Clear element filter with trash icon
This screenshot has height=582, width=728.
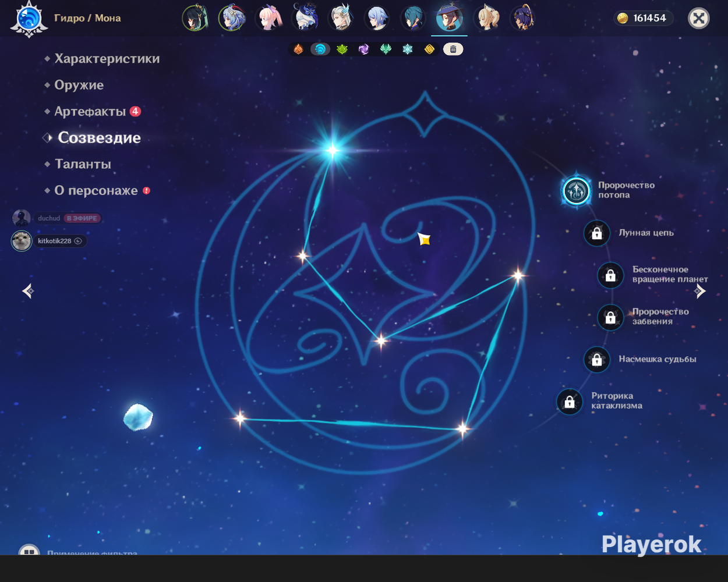(453, 49)
